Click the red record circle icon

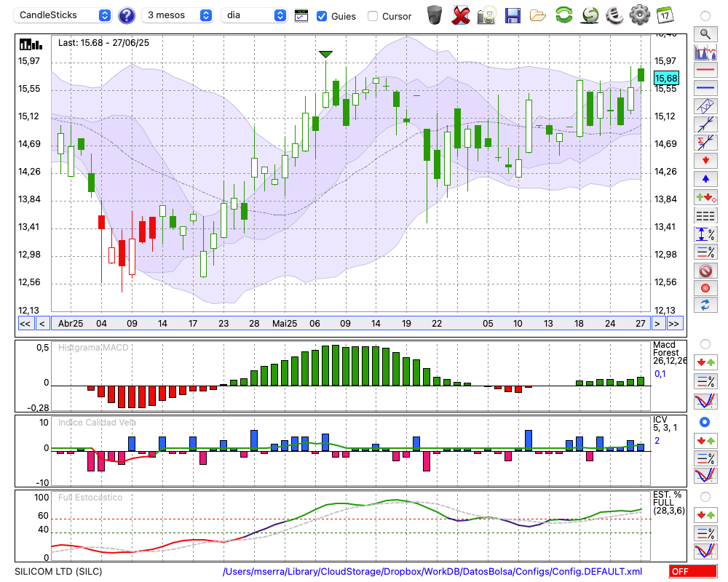[x=705, y=288]
